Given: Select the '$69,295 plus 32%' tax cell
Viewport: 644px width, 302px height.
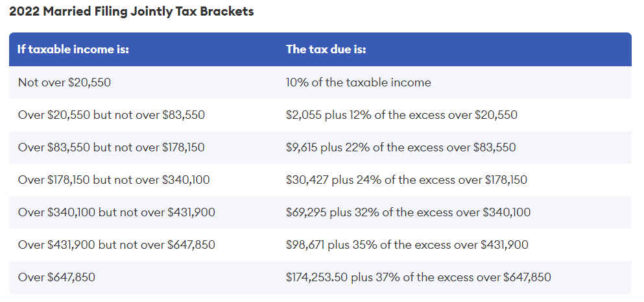Looking at the screenshot, I should 407,212.
